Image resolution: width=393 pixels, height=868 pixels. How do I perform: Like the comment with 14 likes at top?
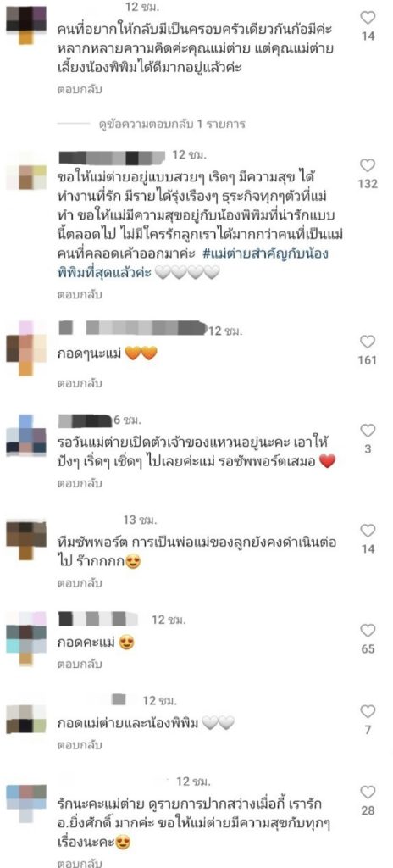pos(368,18)
